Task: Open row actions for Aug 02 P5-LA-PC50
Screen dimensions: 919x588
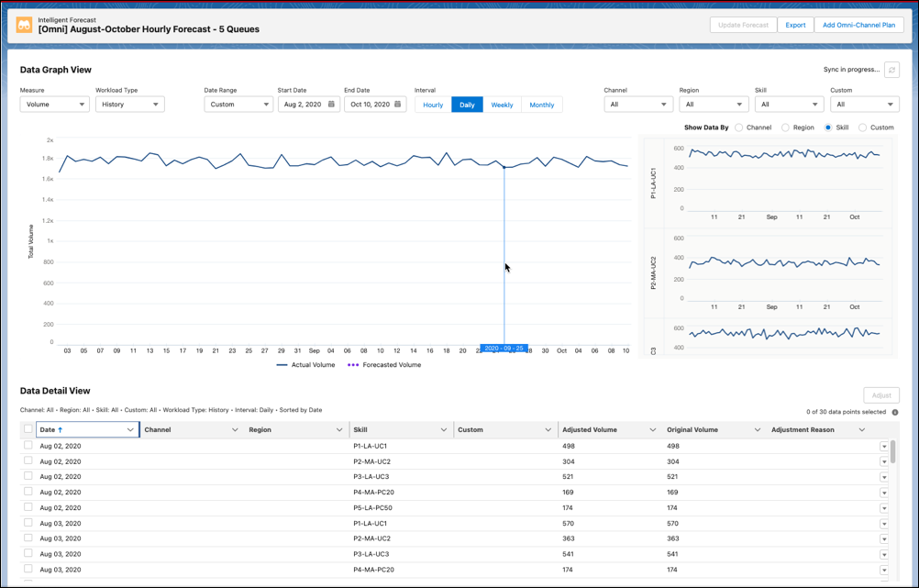Action: coord(884,508)
